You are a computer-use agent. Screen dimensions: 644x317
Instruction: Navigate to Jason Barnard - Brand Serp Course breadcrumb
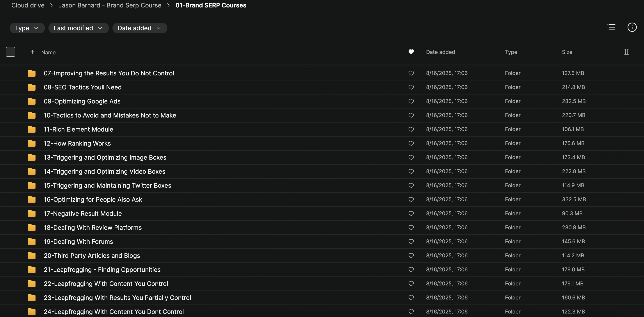pyautogui.click(x=110, y=5)
